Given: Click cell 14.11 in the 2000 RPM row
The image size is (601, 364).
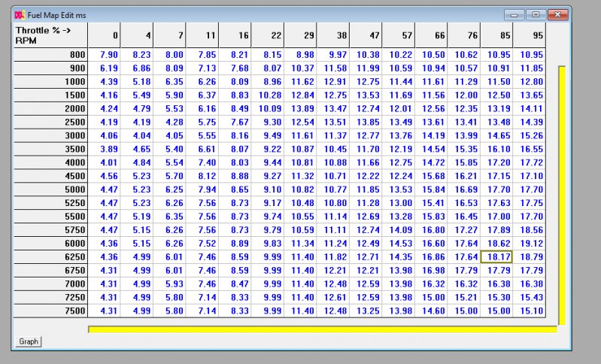Looking at the screenshot, I should [530, 109].
